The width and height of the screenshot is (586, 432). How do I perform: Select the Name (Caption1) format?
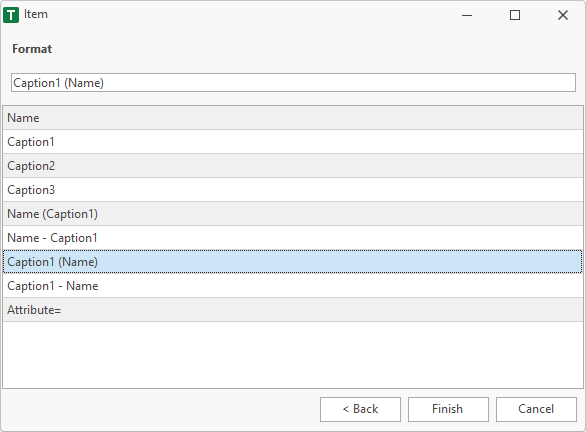click(x=293, y=214)
